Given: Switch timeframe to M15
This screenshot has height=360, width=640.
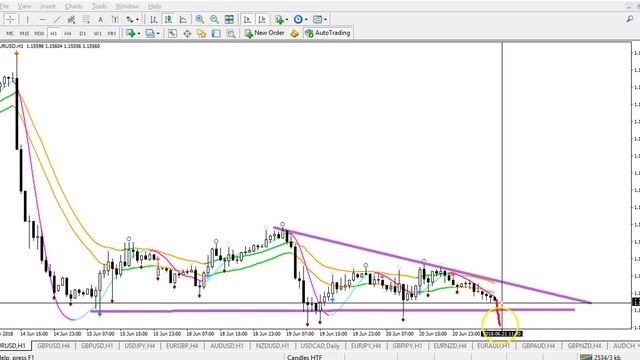Looking at the screenshot, I should coord(24,33).
